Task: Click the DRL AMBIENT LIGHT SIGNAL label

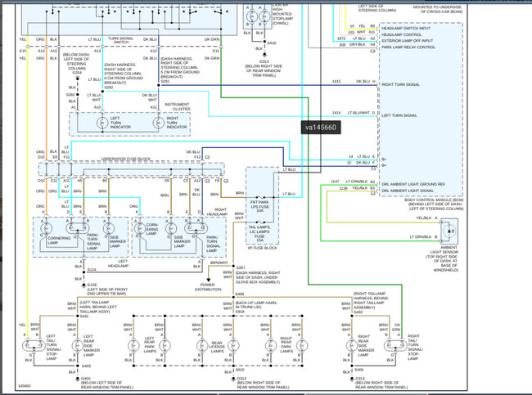Action: pyautogui.click(x=408, y=191)
